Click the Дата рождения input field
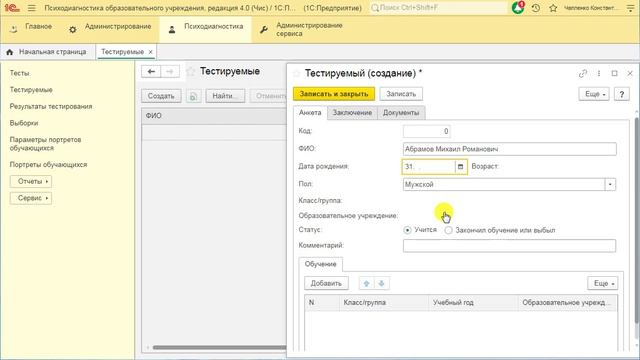640x360 pixels. point(429,167)
